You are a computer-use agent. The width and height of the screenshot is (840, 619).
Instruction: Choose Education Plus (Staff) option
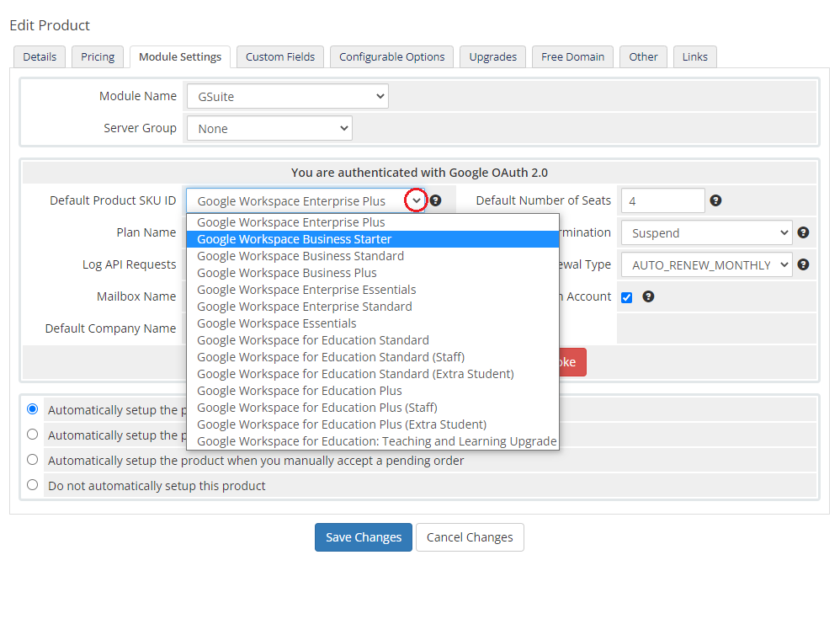pyautogui.click(x=372, y=408)
